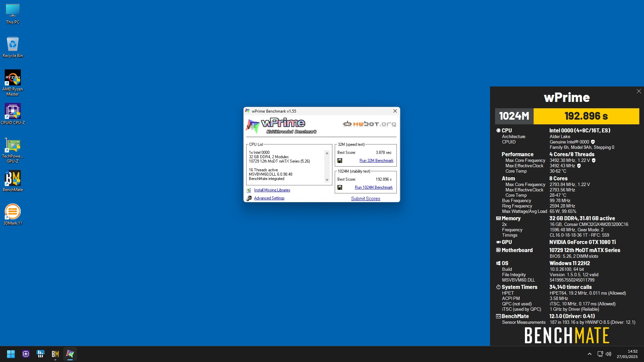Click the OS section Windows icon

pyautogui.click(x=498, y=263)
